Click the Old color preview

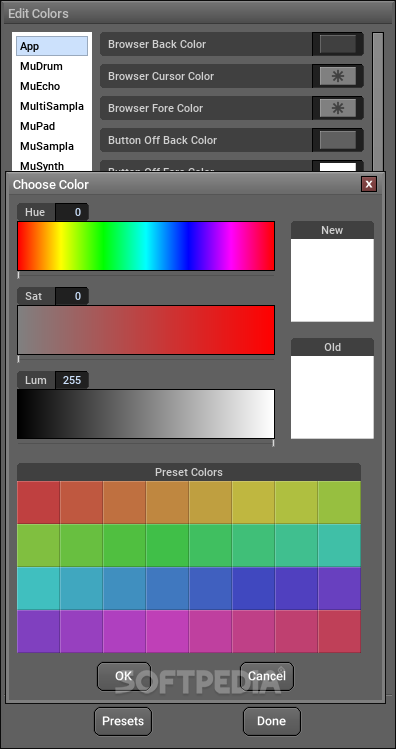click(x=332, y=397)
